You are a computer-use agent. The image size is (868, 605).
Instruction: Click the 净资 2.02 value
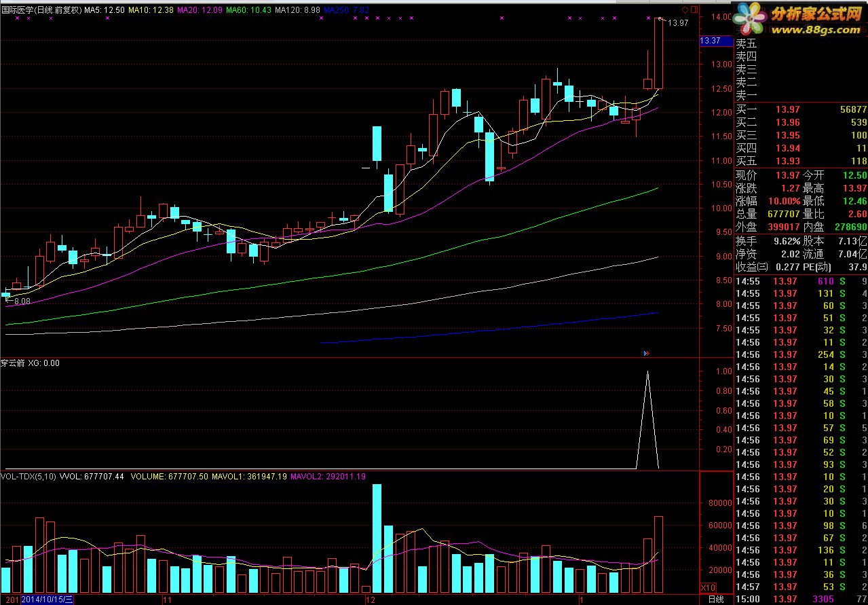click(x=790, y=253)
